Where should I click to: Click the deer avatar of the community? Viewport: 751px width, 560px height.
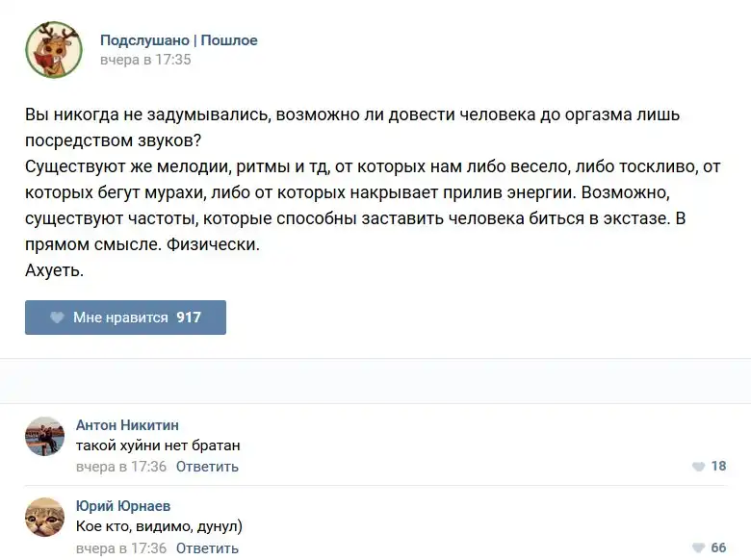[54, 49]
